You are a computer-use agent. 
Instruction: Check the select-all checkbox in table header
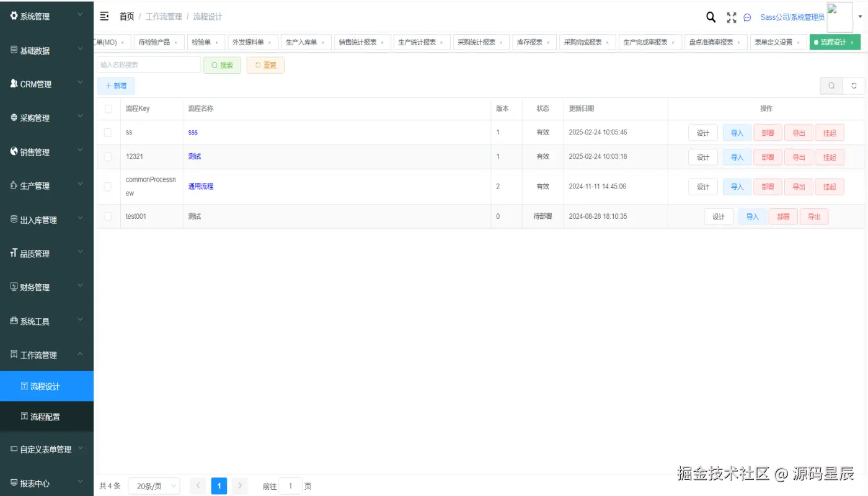[x=108, y=108]
